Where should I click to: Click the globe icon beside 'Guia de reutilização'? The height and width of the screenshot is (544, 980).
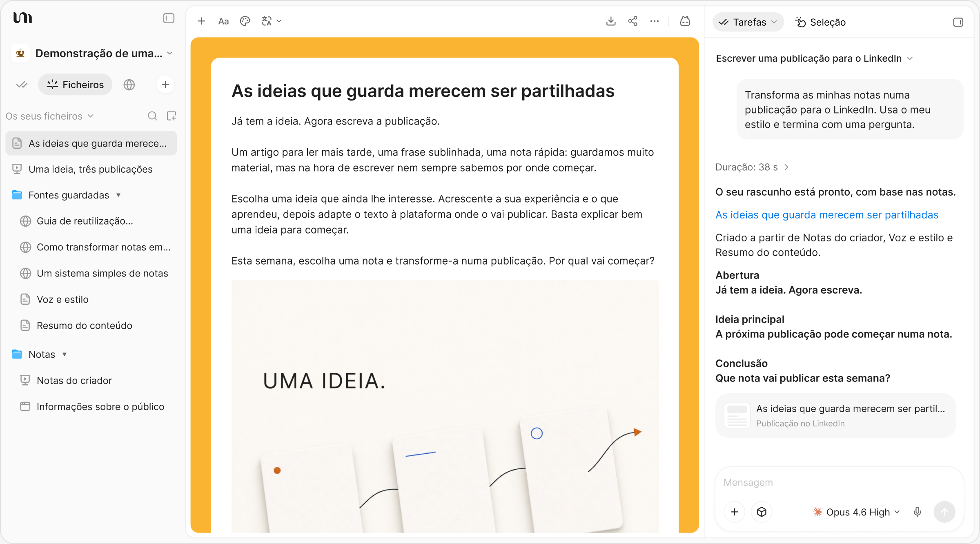(25, 221)
